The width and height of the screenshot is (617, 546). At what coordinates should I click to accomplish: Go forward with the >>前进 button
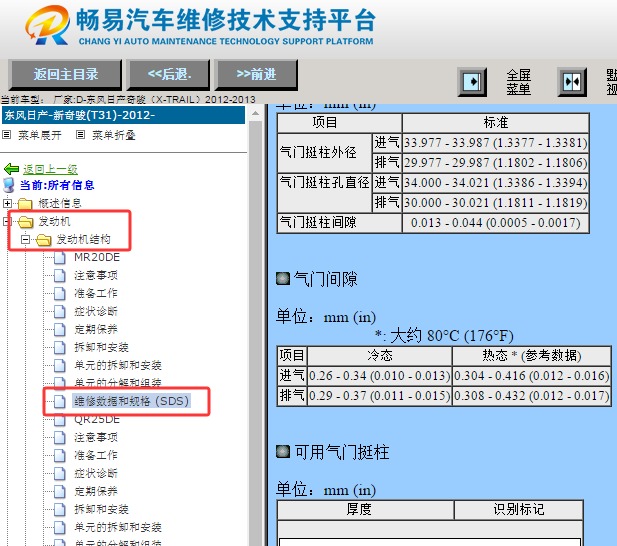point(256,74)
